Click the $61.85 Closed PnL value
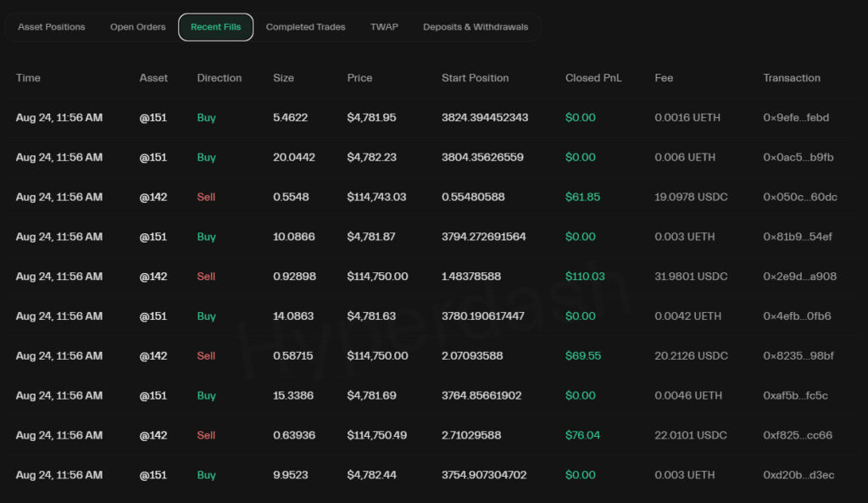The width and height of the screenshot is (868, 503). (583, 197)
